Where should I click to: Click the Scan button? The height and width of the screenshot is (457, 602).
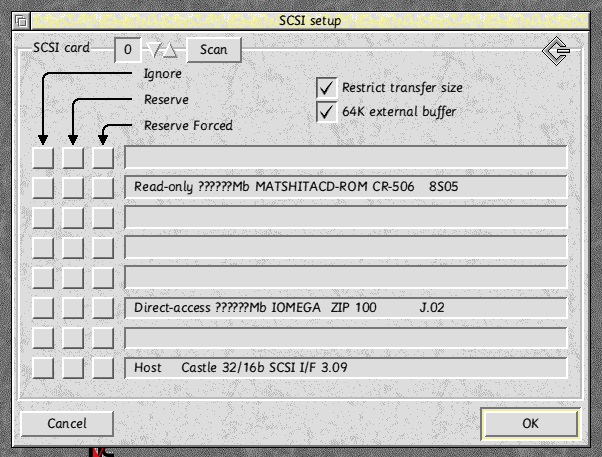(213, 50)
